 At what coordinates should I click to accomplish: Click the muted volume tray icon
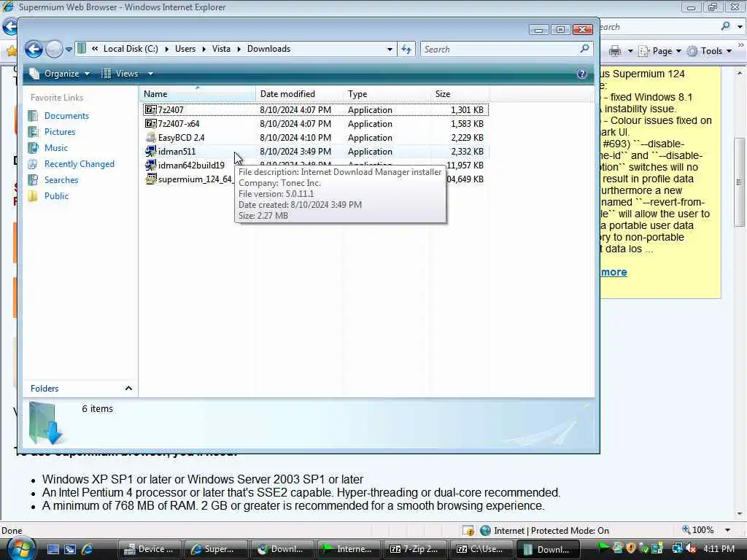(691, 549)
